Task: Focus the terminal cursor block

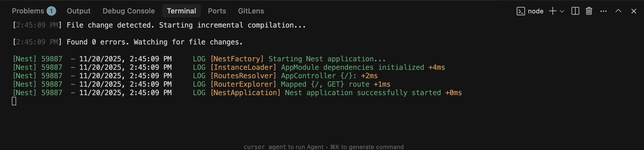Action: pyautogui.click(x=14, y=101)
